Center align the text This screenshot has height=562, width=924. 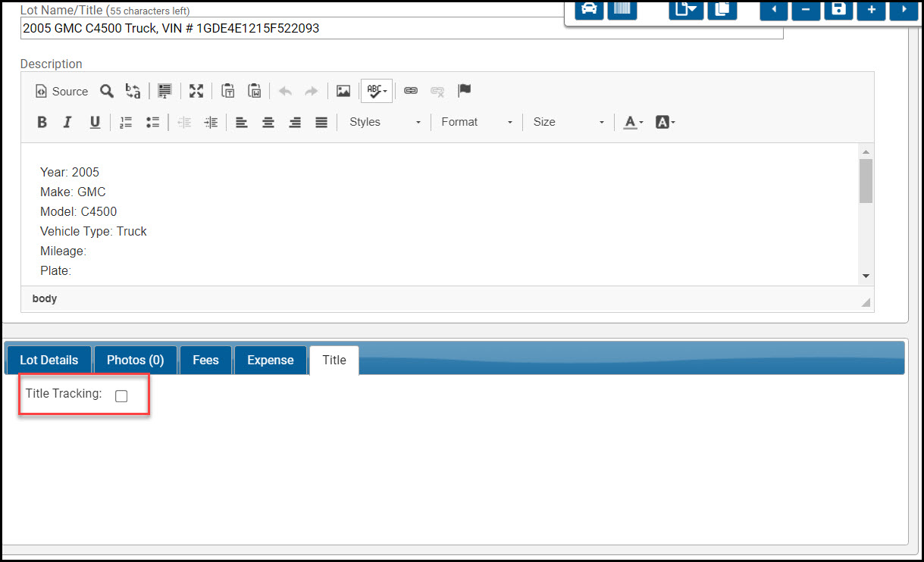pos(268,122)
